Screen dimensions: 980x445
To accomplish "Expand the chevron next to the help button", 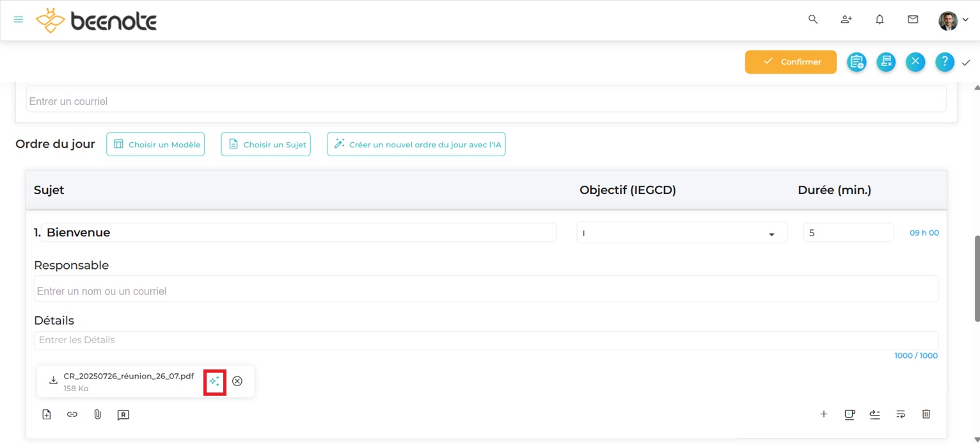I will click(x=966, y=63).
